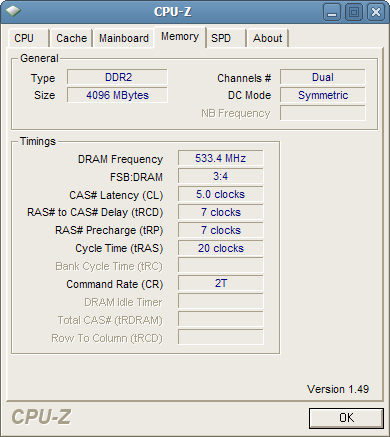390x437 pixels.
Task: Click the NB Frequency label
Action: (236, 114)
